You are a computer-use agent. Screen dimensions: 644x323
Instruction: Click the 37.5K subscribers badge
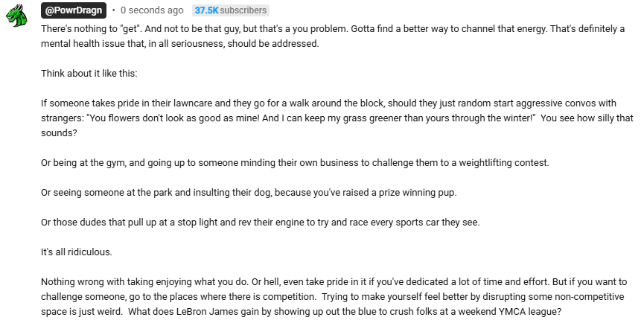(x=231, y=10)
